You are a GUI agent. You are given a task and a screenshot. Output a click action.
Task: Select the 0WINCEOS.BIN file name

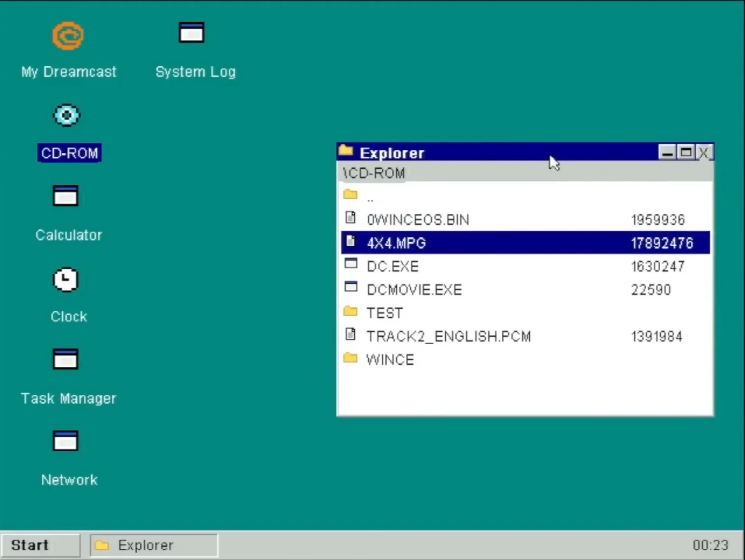pos(418,220)
